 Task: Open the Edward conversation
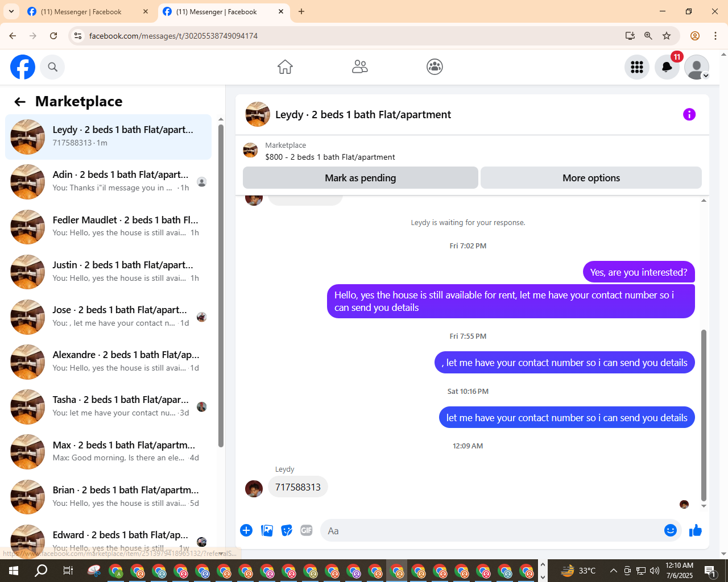(x=108, y=540)
